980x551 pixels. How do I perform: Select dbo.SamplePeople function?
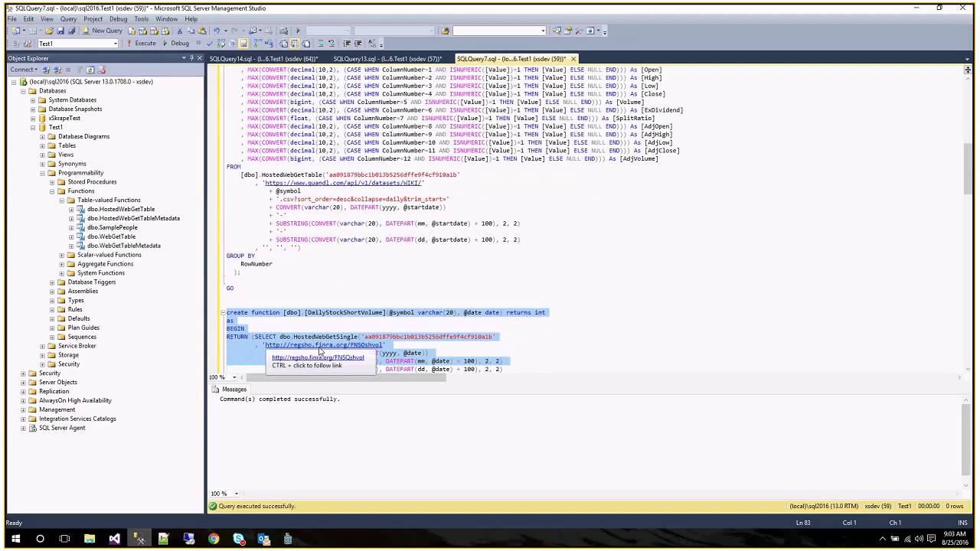click(x=112, y=227)
